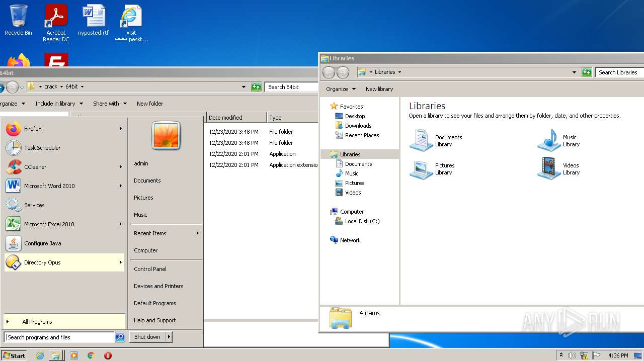
Task: Click the Search 64bit field
Action: pos(291,87)
